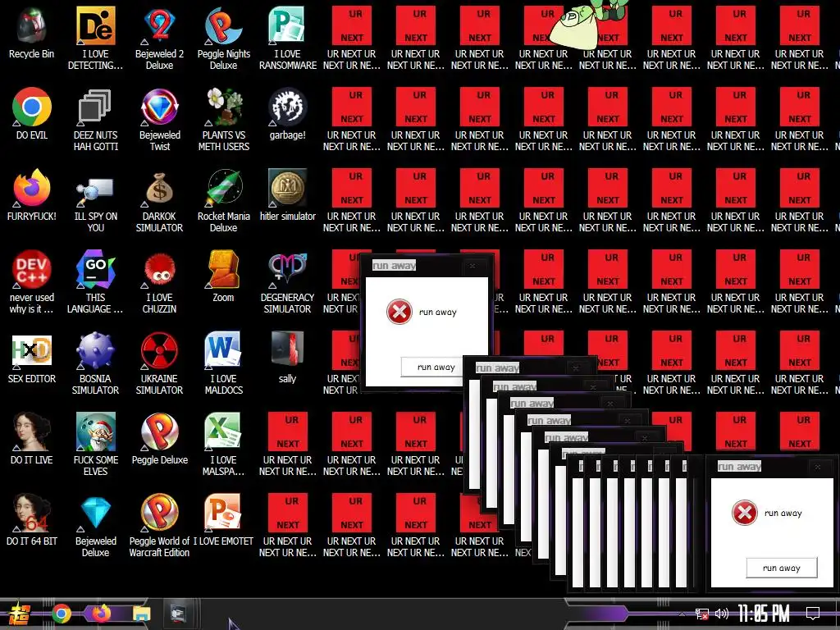
Task: Open the UKRAINE SIMULATOR radiation icon
Action: tap(160, 351)
